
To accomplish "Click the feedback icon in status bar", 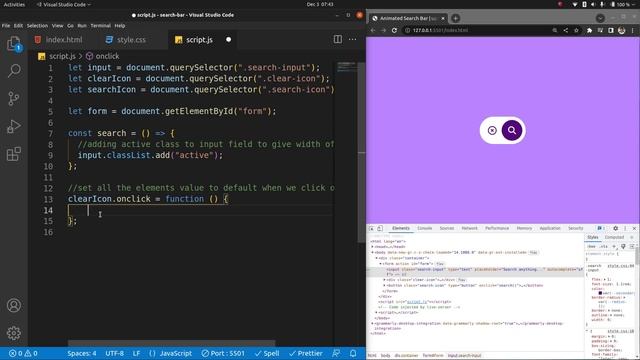I will coord(336,353).
